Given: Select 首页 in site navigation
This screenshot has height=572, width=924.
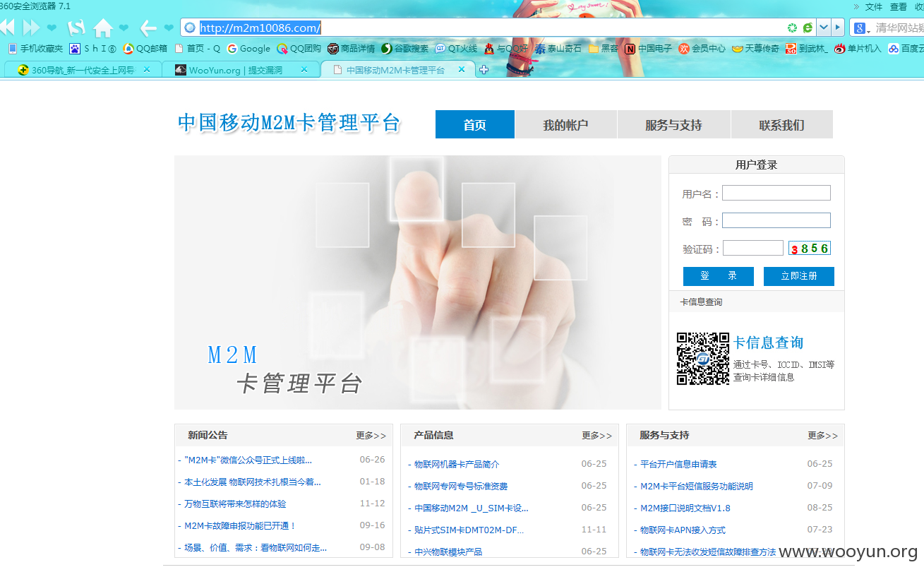Looking at the screenshot, I should coord(475,125).
